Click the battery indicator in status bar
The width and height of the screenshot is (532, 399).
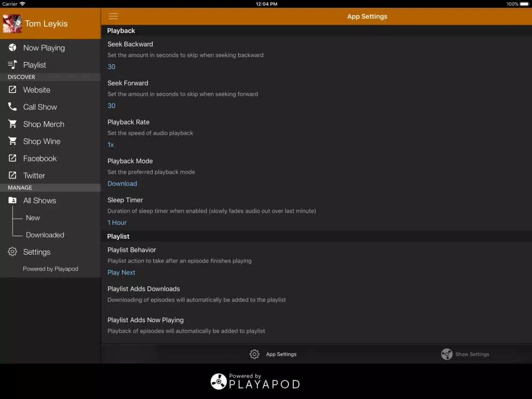tap(525, 4)
